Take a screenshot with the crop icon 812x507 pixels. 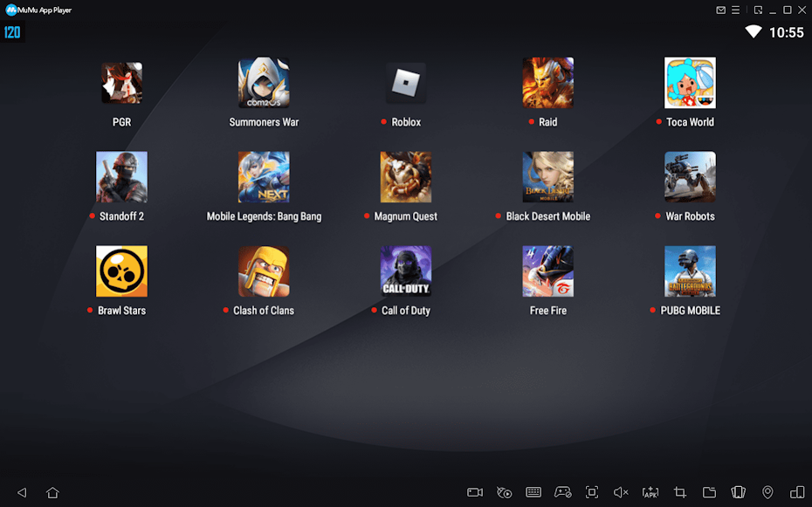pos(680,492)
